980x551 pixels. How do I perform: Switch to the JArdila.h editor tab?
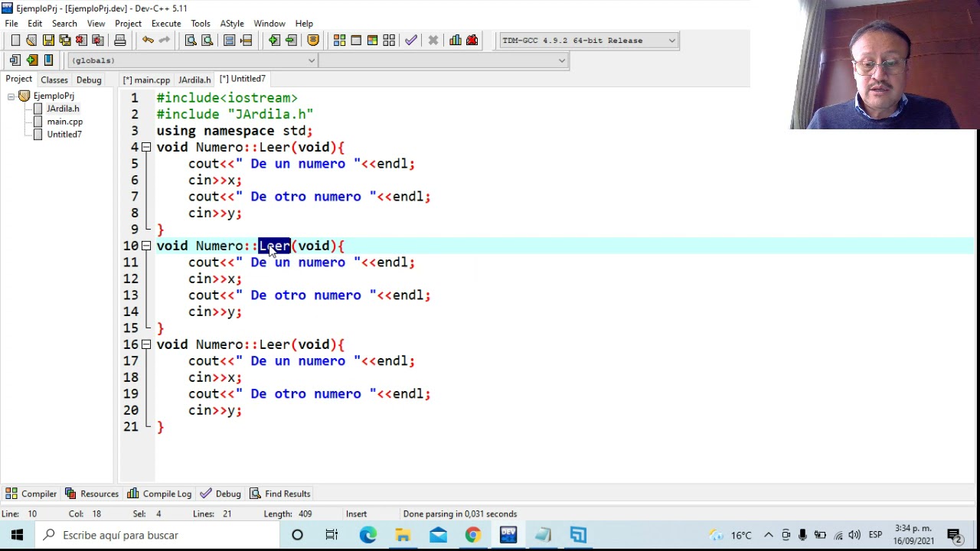[x=194, y=80]
